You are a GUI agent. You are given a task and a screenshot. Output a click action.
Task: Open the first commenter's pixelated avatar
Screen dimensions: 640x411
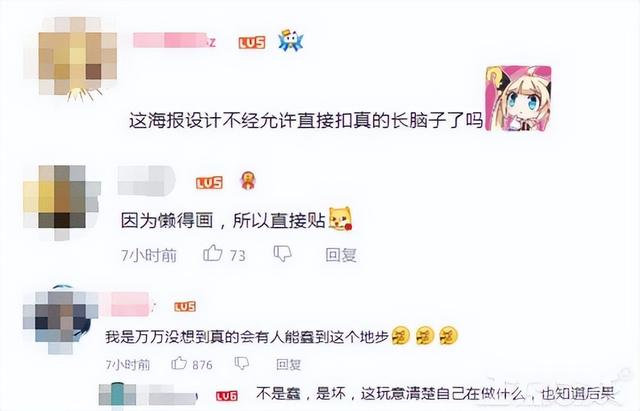click(x=72, y=56)
